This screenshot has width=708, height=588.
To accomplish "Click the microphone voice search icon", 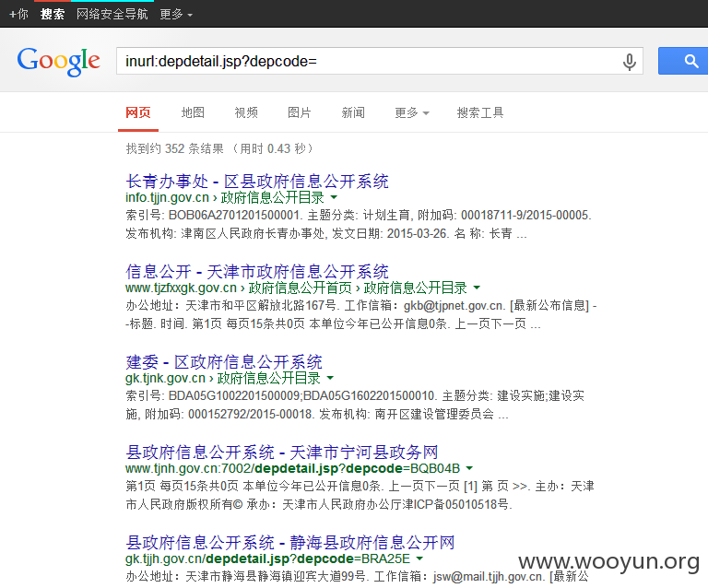I will 630,62.
